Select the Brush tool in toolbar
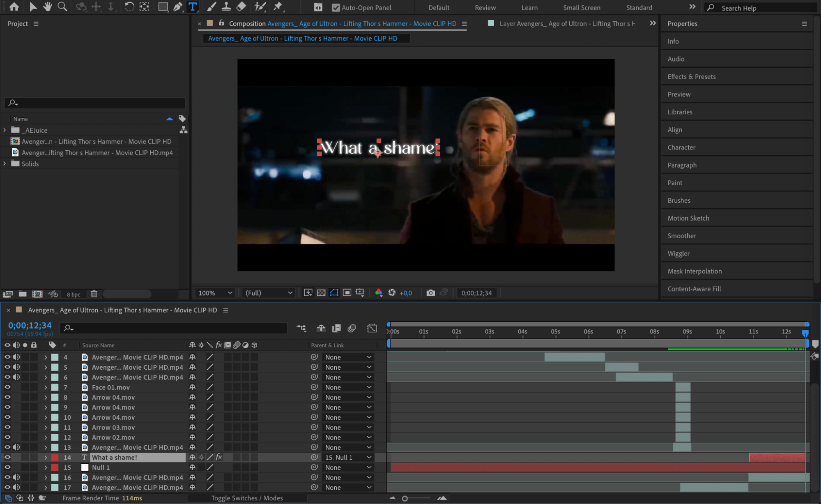The height and width of the screenshot is (504, 821). click(x=211, y=7)
